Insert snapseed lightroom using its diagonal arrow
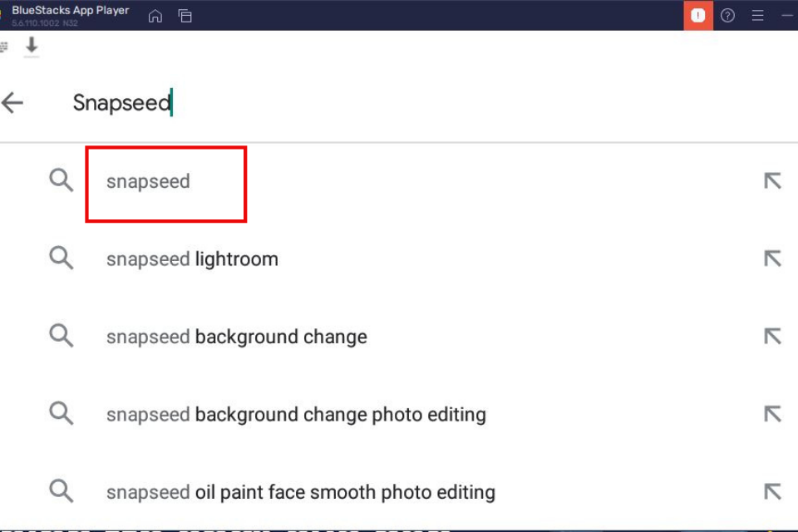Screen dimensions: 798x532 coord(771,259)
